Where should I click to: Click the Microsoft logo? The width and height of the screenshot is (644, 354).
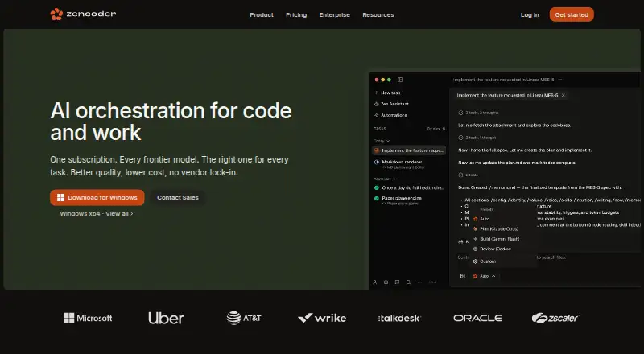tap(88, 318)
